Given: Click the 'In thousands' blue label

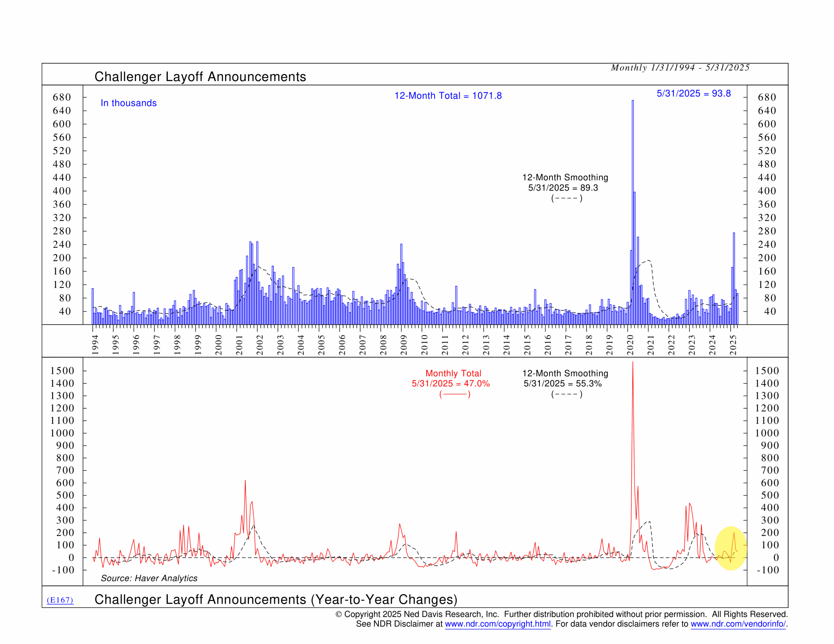Looking at the screenshot, I should [129, 103].
